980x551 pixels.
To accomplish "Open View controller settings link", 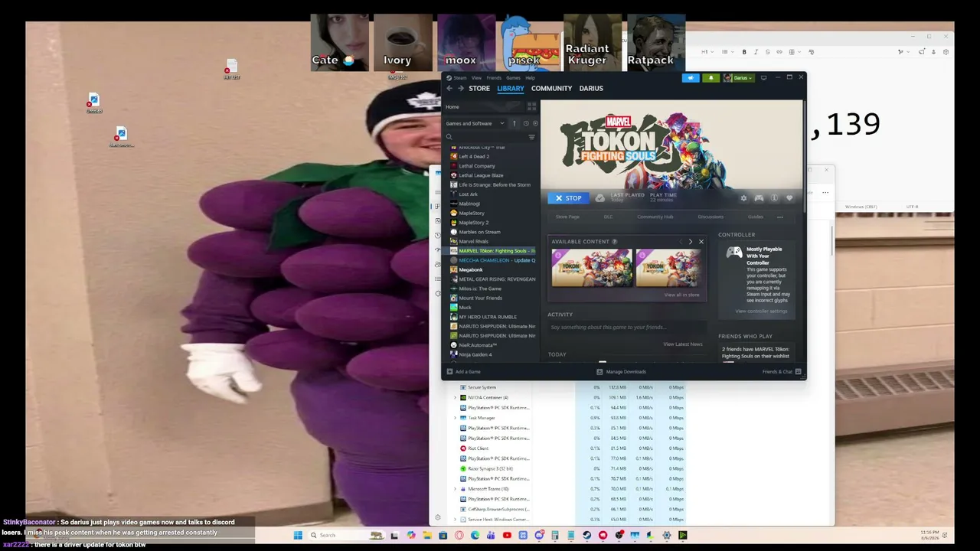I will coord(761,311).
